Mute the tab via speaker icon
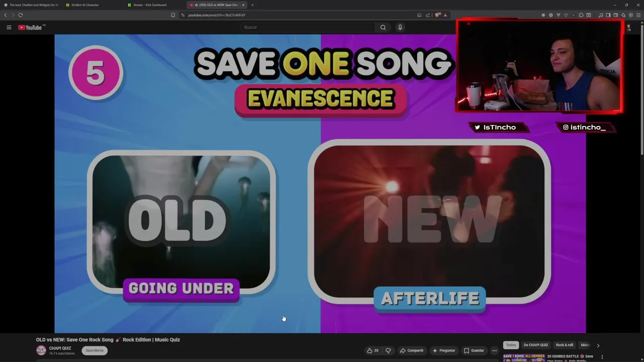The width and height of the screenshot is (644, 362). click(x=196, y=5)
